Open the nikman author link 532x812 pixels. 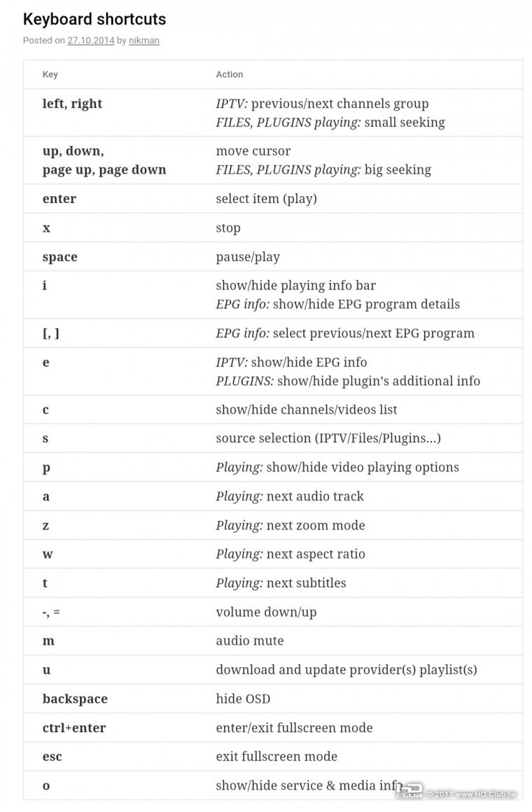pyautogui.click(x=144, y=41)
